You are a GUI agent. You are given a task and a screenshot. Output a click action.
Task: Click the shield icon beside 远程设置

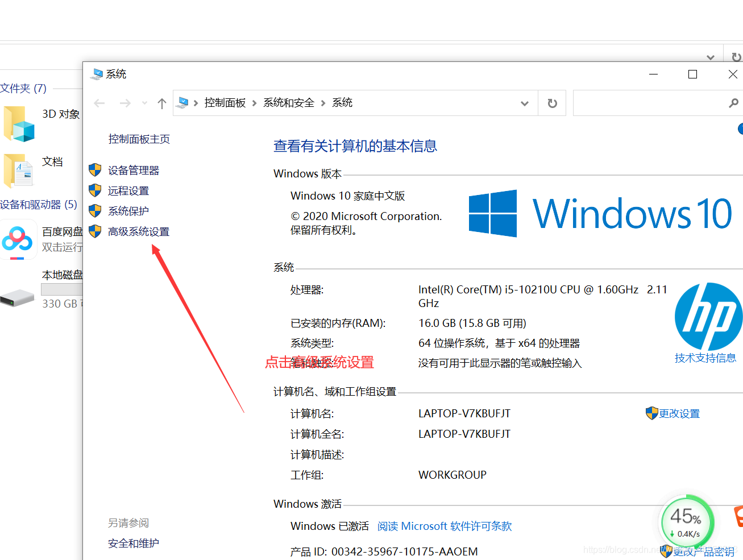point(95,190)
